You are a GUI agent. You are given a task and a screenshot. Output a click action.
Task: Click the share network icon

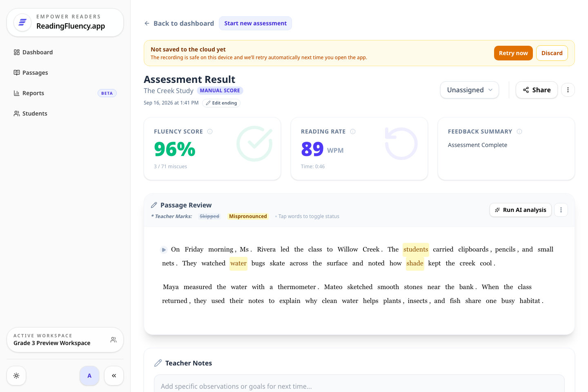click(526, 90)
